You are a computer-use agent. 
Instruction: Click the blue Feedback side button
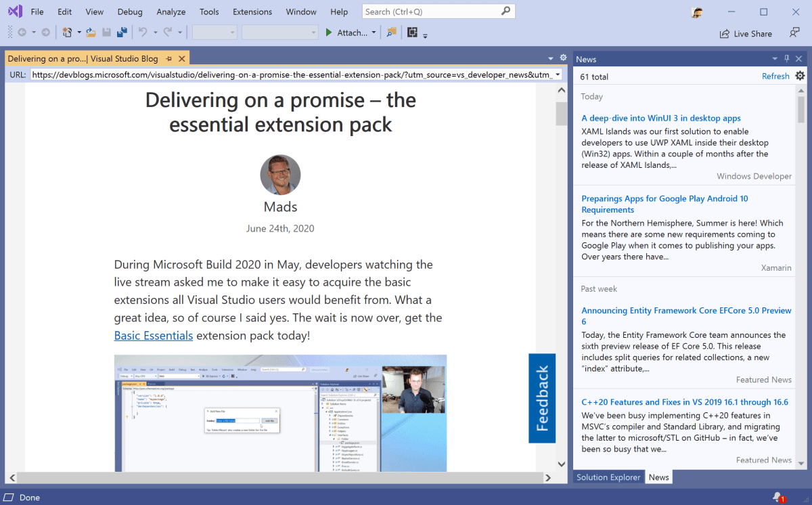[542, 398]
